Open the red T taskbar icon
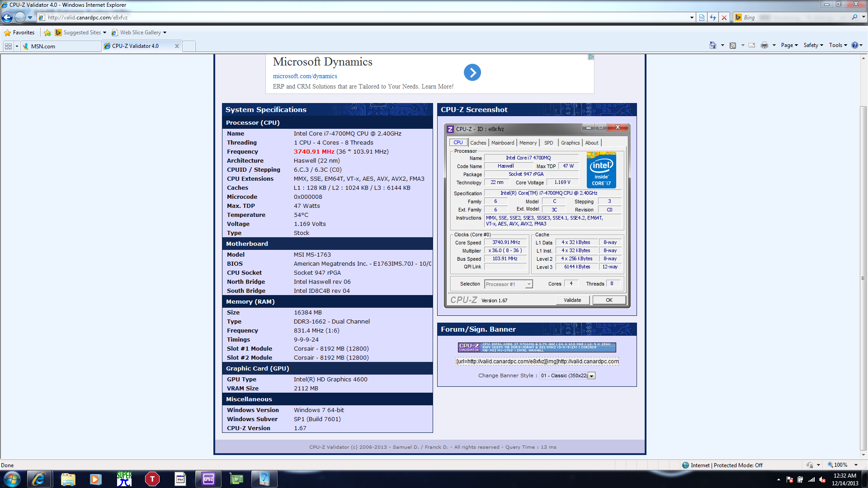The image size is (868, 488). 152,479
